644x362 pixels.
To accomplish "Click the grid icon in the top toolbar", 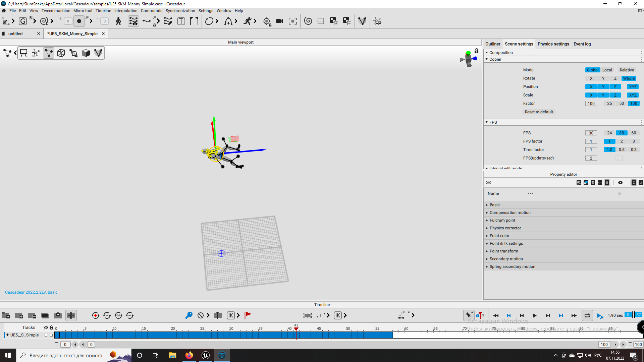I will coord(321,21).
